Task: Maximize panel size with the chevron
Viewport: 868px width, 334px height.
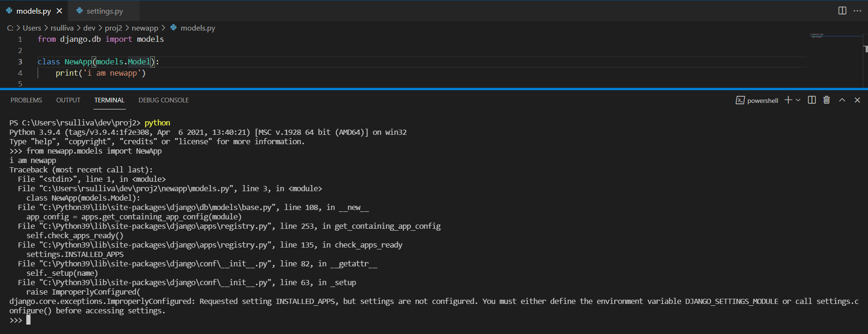Action: pos(842,100)
